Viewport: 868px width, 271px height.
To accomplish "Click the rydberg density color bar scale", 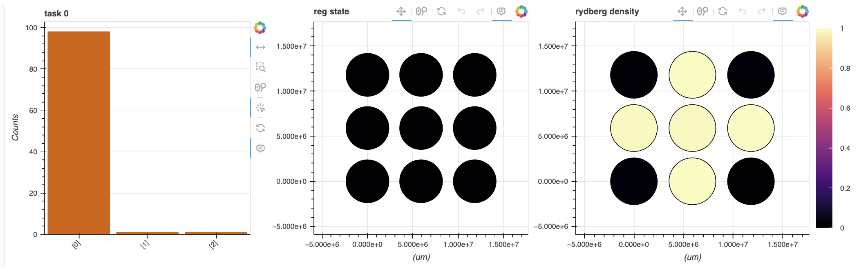I will point(824,128).
